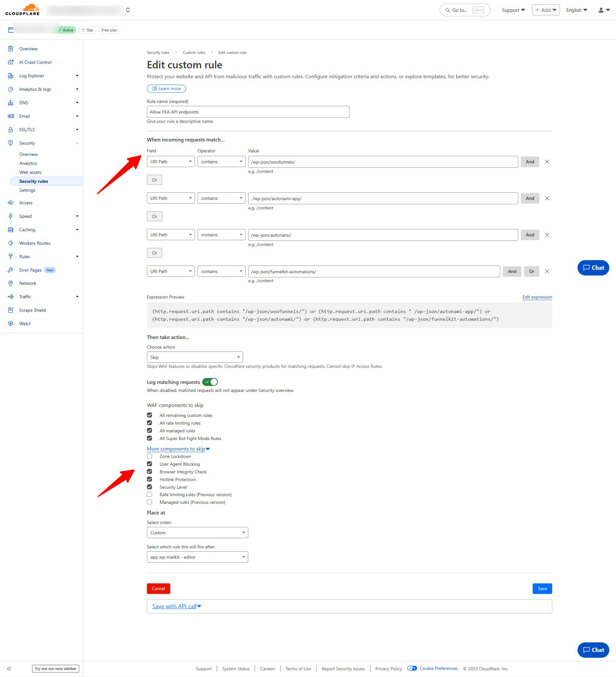Image resolution: width=616 pixels, height=677 pixels.
Task: Open Security rules in the sidebar
Action: [x=34, y=181]
